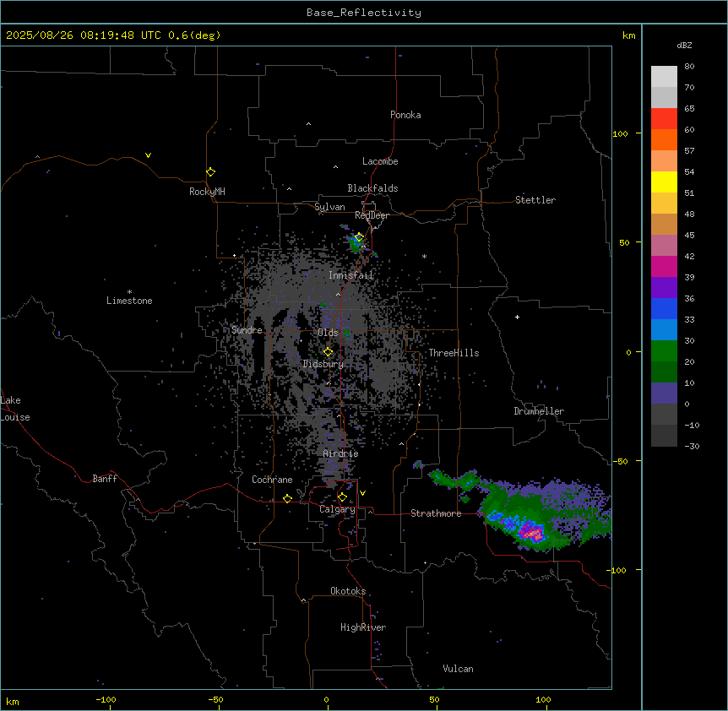Click the Sylvan label
This screenshot has height=711, width=728.
[x=329, y=207]
